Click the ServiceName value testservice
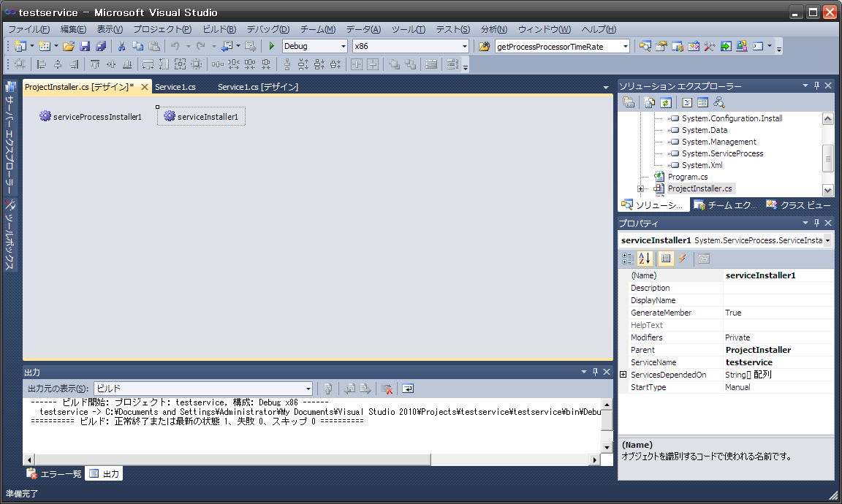 point(749,362)
